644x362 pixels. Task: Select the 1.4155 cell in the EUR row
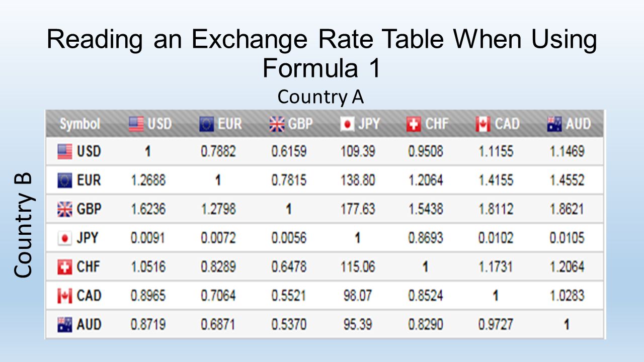496,180
